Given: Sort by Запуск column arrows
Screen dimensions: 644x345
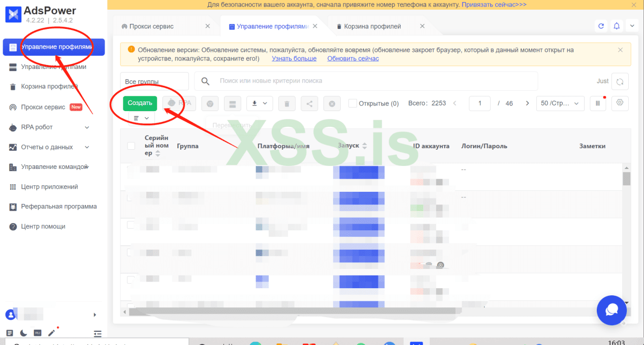Looking at the screenshot, I should pos(364,146).
